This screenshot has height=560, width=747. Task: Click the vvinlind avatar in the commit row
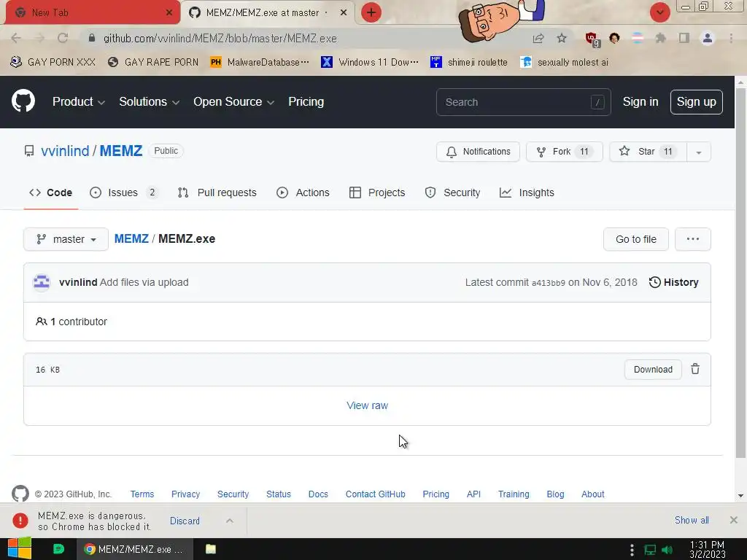(x=42, y=282)
